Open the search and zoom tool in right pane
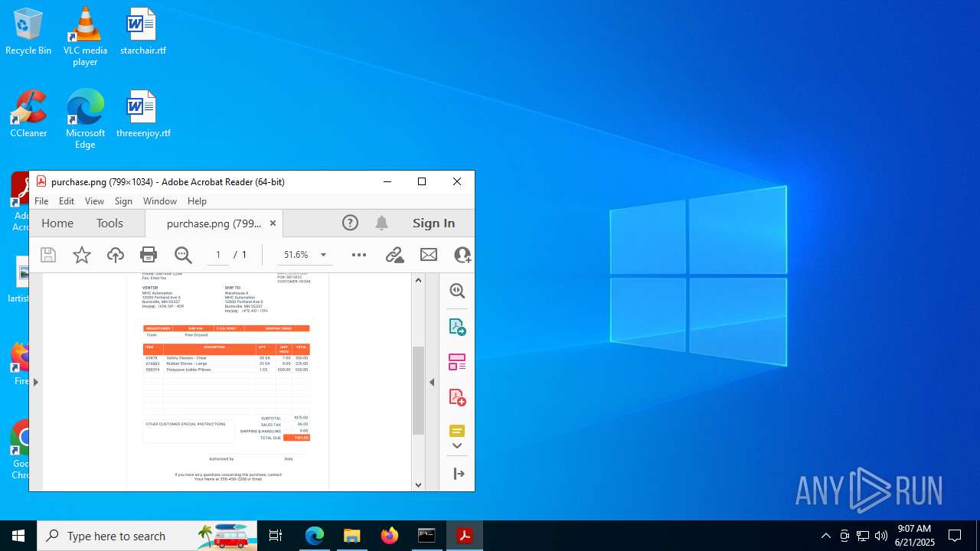This screenshot has width=980, height=551. point(457,291)
